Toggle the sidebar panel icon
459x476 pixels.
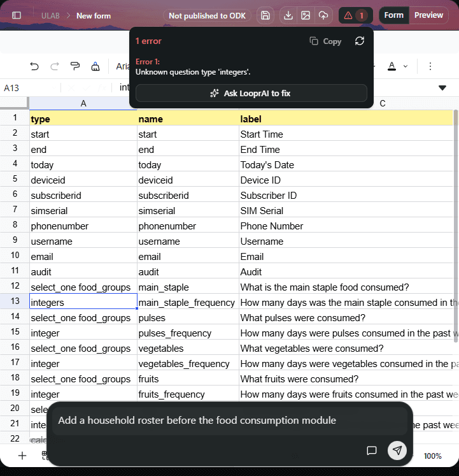pos(17,15)
